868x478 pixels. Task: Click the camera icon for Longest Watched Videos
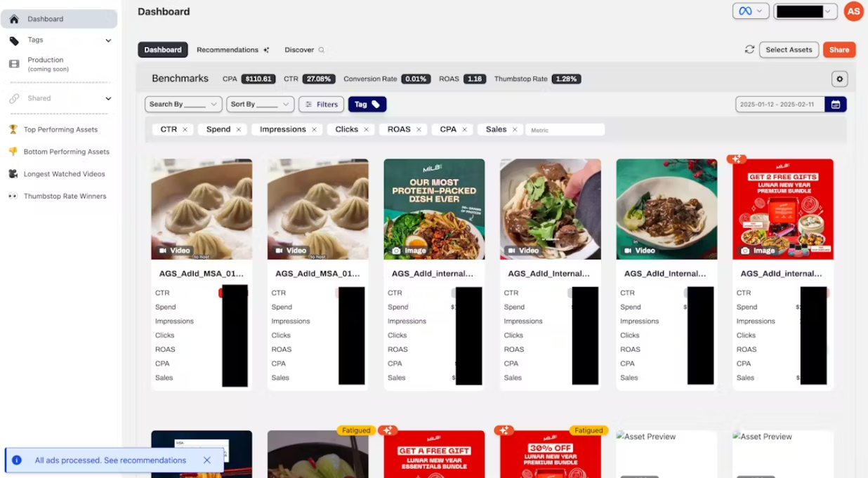13,174
